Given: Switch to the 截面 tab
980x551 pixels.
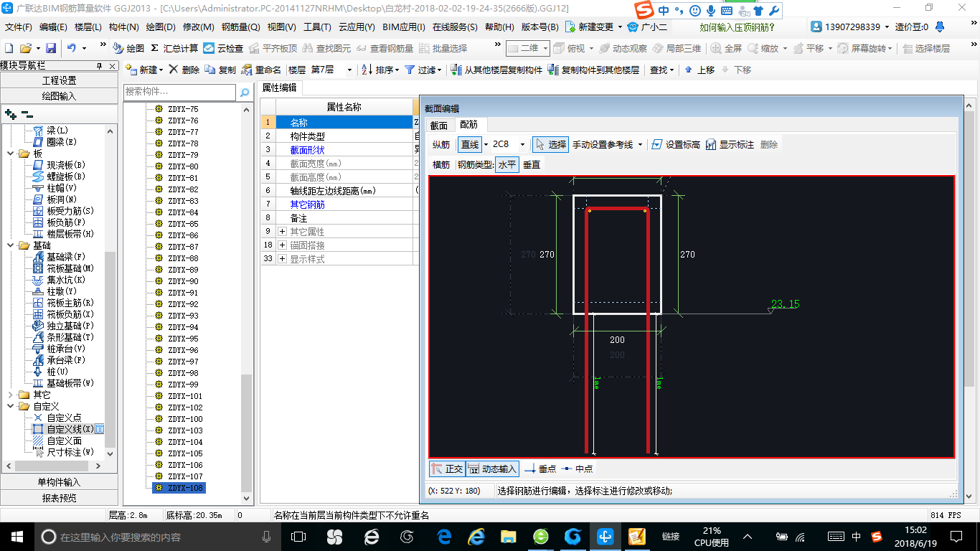Looking at the screenshot, I should pos(439,126).
